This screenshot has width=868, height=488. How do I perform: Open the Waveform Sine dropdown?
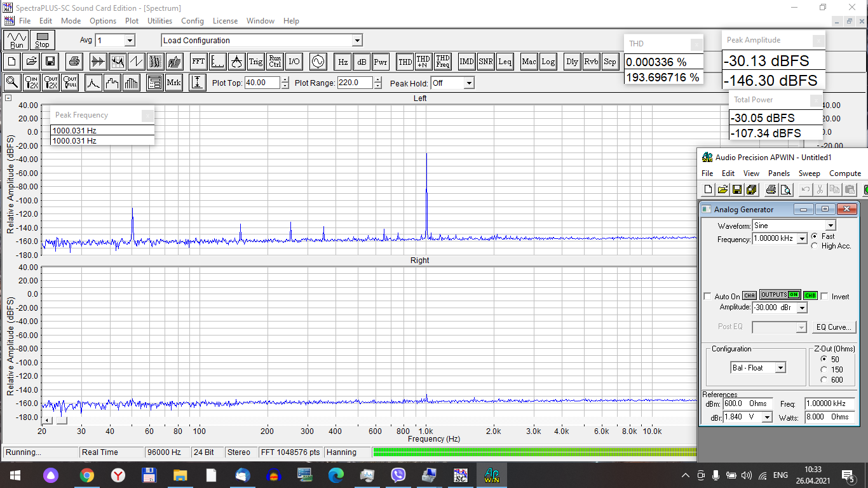click(831, 226)
